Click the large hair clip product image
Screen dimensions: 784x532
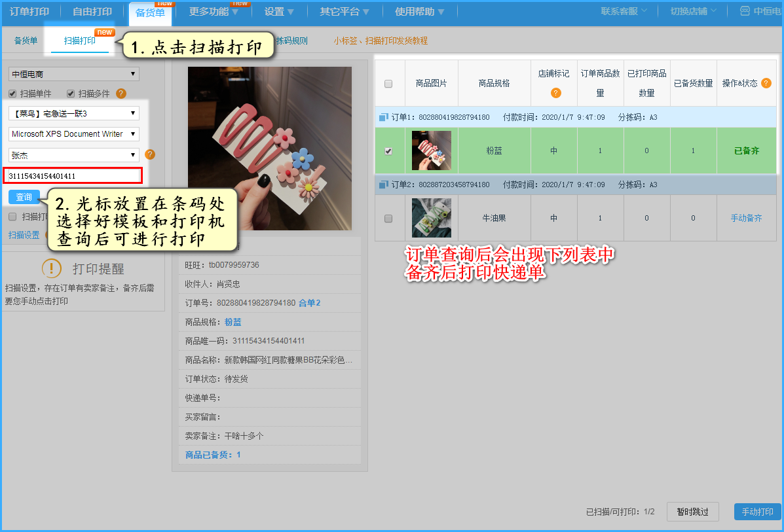269,149
